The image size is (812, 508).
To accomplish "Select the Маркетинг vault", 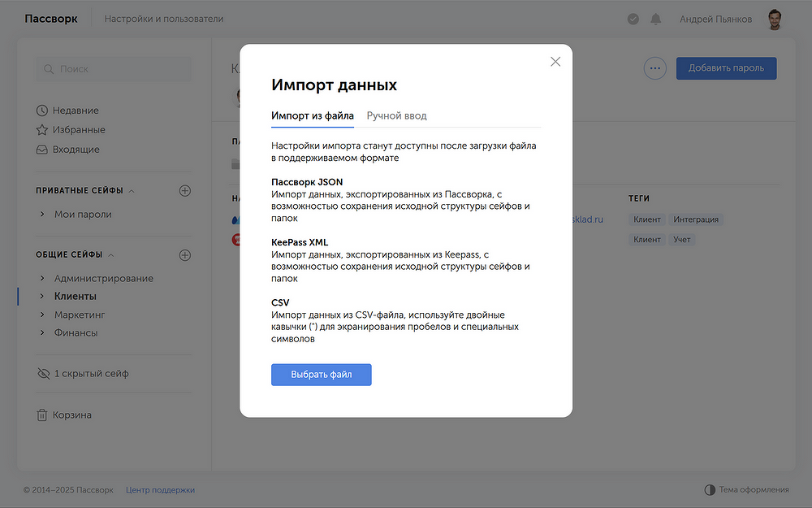I will (x=80, y=315).
